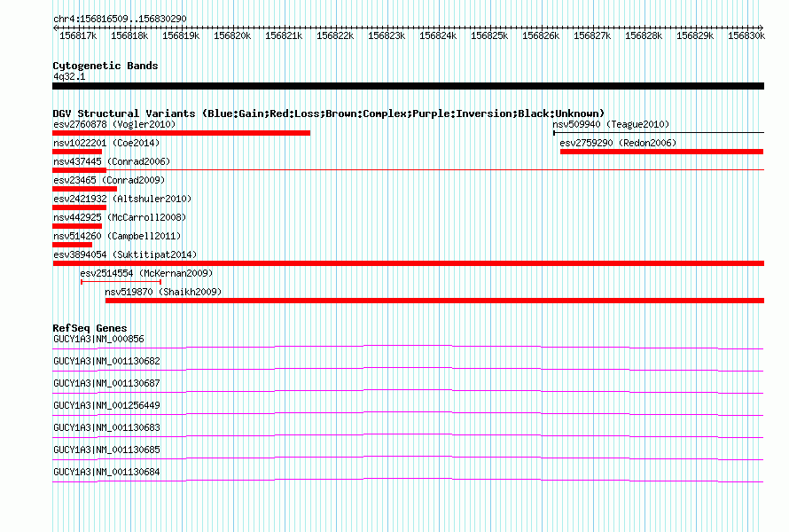Click the esv2760878 (Vogler2010) variant label

coord(114,124)
